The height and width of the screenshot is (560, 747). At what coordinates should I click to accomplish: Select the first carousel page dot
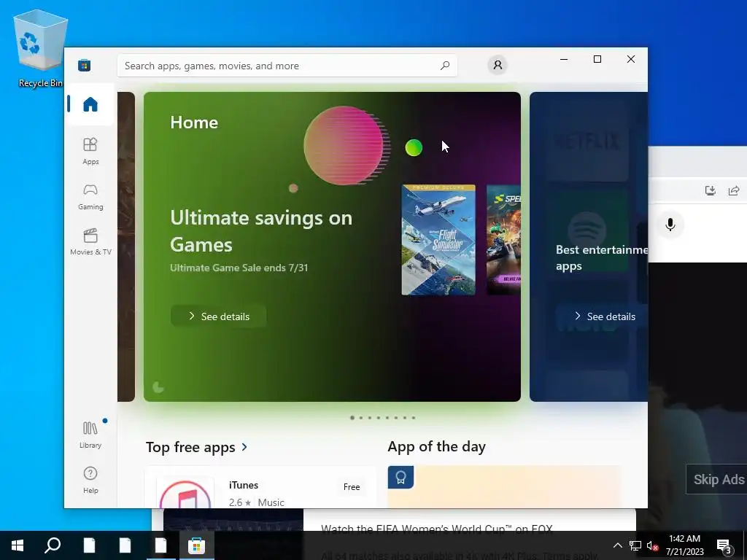(352, 418)
